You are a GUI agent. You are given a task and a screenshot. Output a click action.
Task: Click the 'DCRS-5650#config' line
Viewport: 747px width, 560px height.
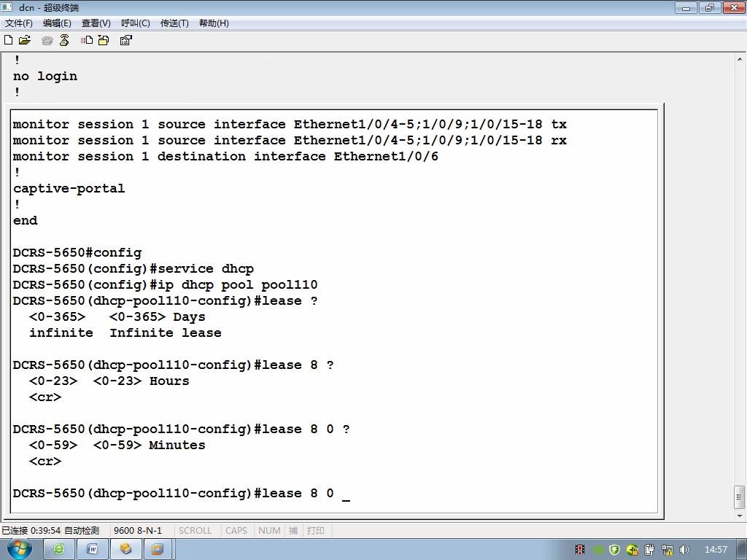tap(77, 253)
